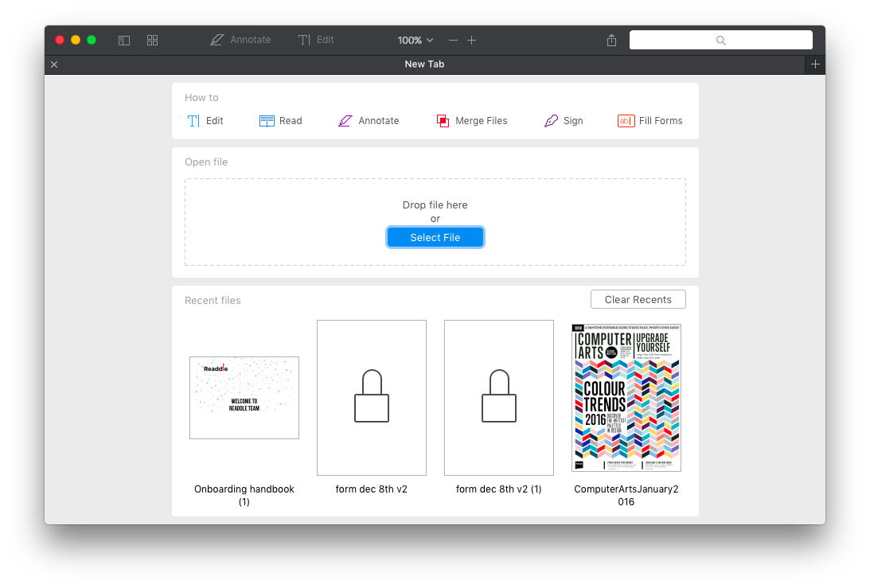Select the Edit icon under How to

(x=192, y=120)
